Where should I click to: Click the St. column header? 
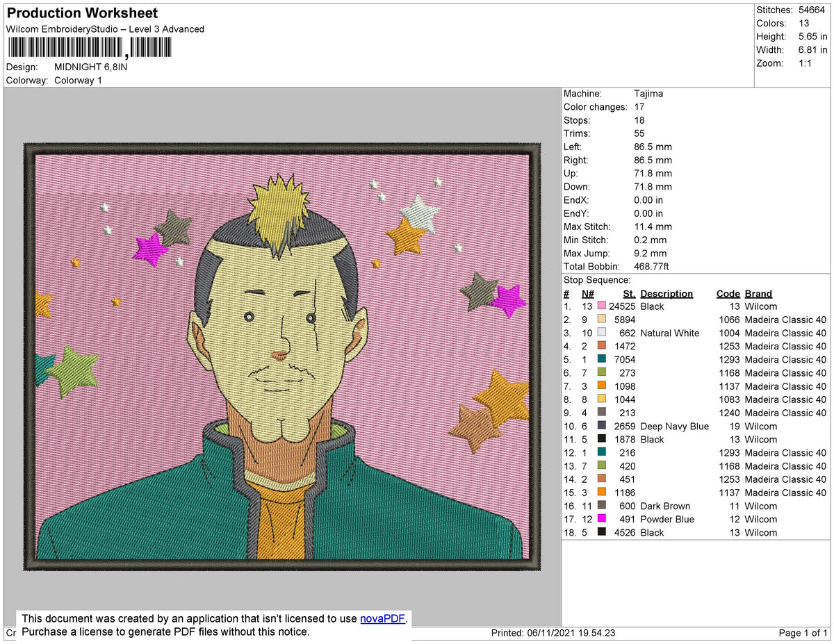coord(629,294)
